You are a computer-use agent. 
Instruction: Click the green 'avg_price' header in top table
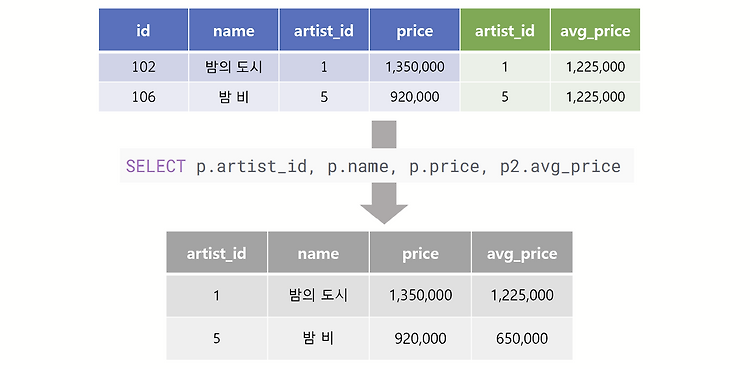[x=596, y=30]
